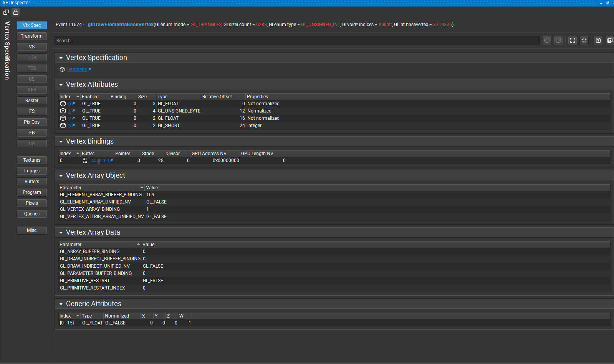The image size is (614, 364).
Task: Expand all sections with fullscreen icon
Action: pyautogui.click(x=572, y=40)
